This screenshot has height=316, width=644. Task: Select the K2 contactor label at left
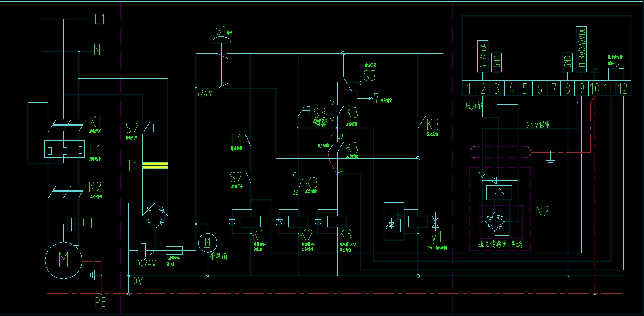[95, 187]
